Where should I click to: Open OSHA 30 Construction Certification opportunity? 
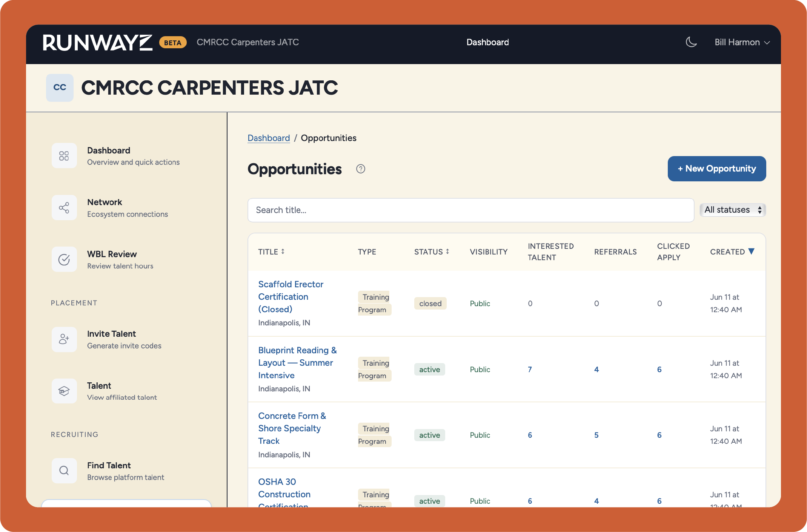[x=284, y=492]
